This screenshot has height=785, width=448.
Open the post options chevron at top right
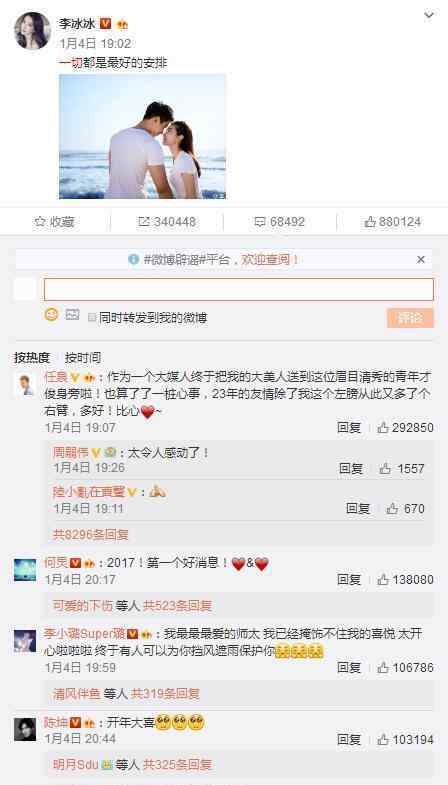click(429, 16)
